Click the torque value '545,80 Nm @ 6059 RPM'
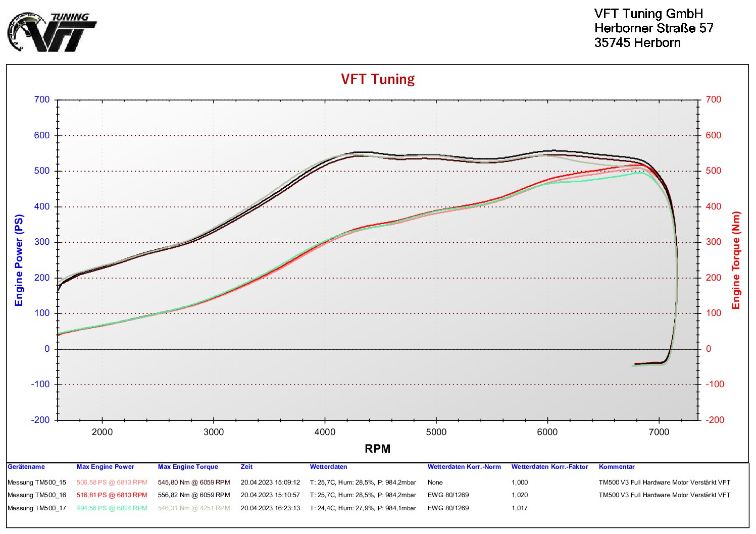This screenshot has width=756, height=534. click(194, 483)
